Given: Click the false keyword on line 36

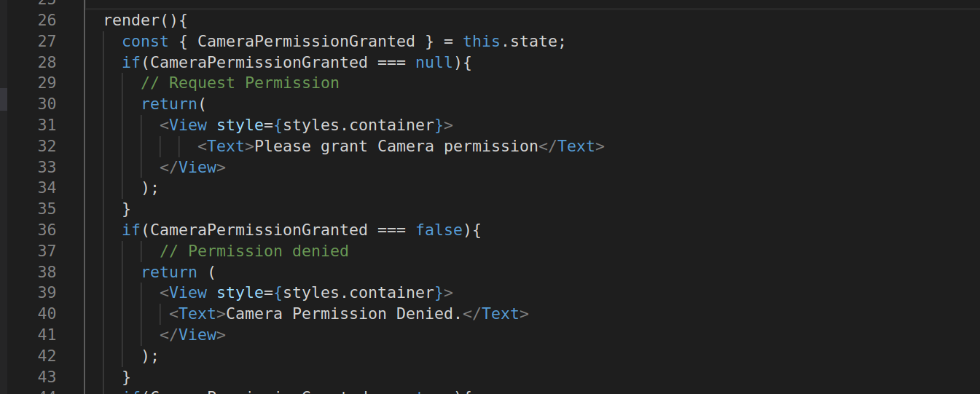Looking at the screenshot, I should tap(439, 230).
